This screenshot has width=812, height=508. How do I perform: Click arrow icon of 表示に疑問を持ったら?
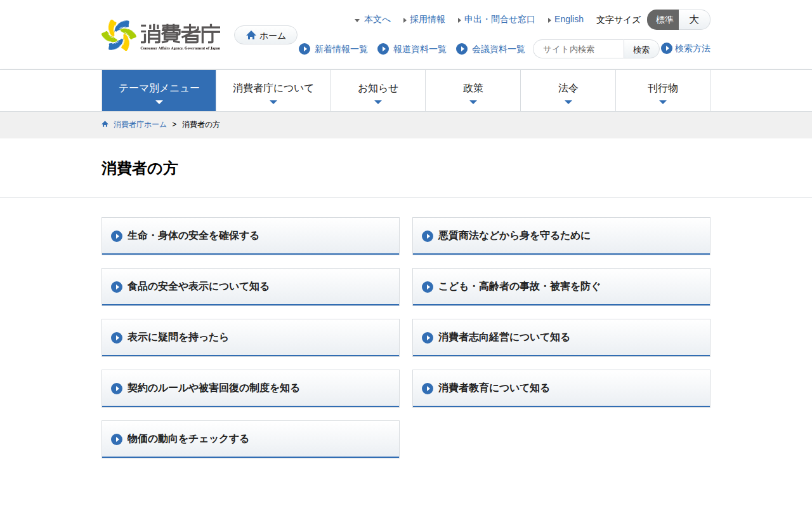117,338
